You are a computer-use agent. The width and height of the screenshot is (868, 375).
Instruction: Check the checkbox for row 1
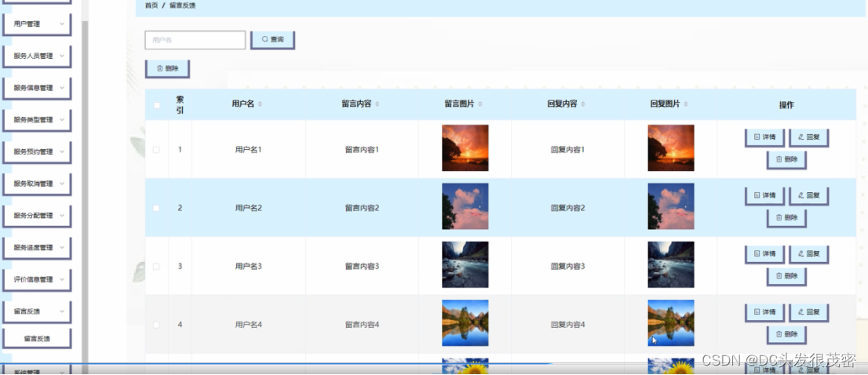[156, 150]
